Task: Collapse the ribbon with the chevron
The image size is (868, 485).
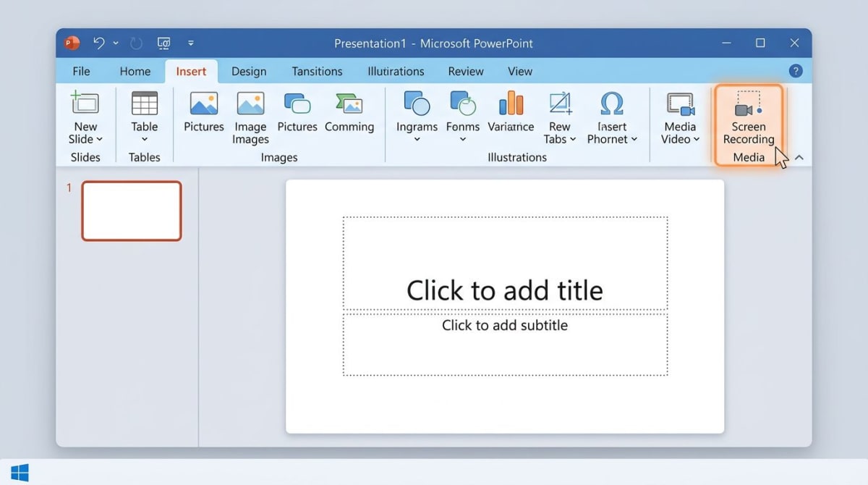Action: [799, 157]
